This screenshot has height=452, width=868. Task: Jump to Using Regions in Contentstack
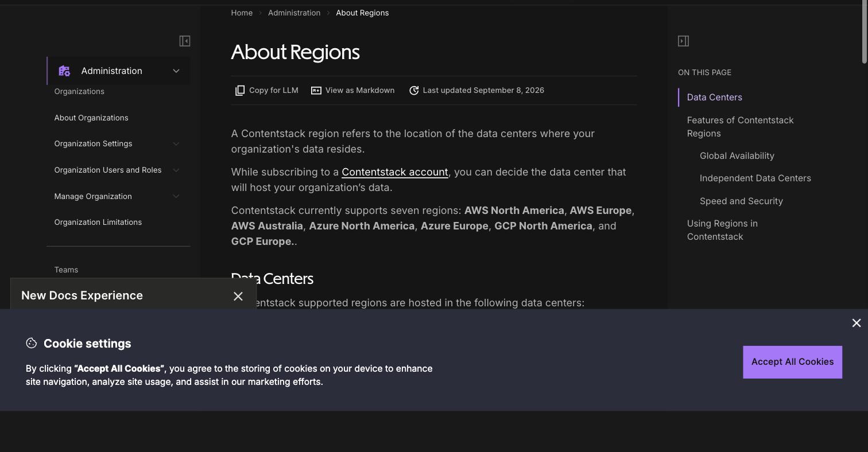coord(722,230)
